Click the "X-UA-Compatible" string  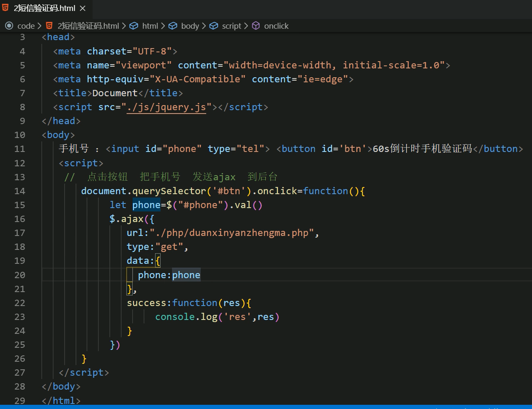[198, 79]
